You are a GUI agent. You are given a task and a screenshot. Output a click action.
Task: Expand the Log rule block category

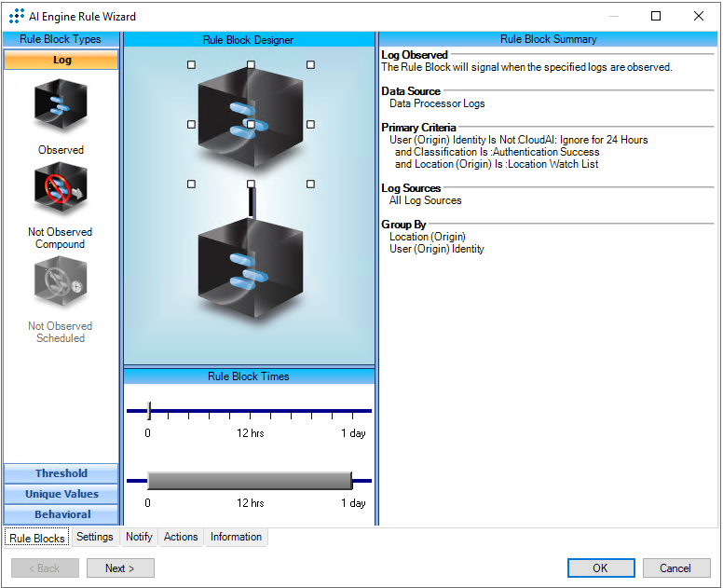[61, 60]
